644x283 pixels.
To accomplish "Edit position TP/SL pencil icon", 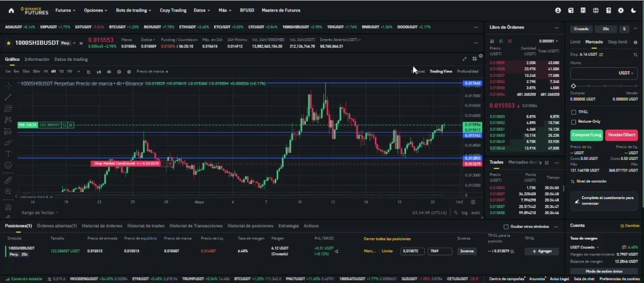I will pos(513,251).
